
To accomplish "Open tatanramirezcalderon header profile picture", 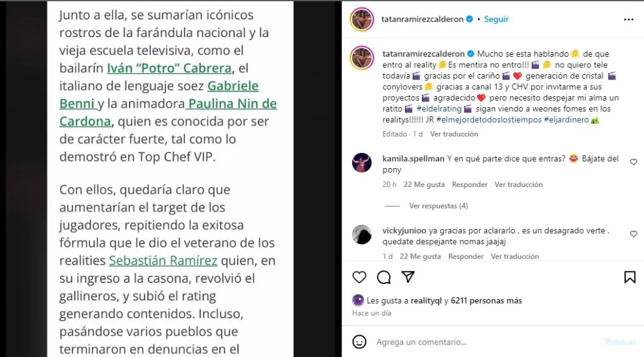I will tap(362, 19).
